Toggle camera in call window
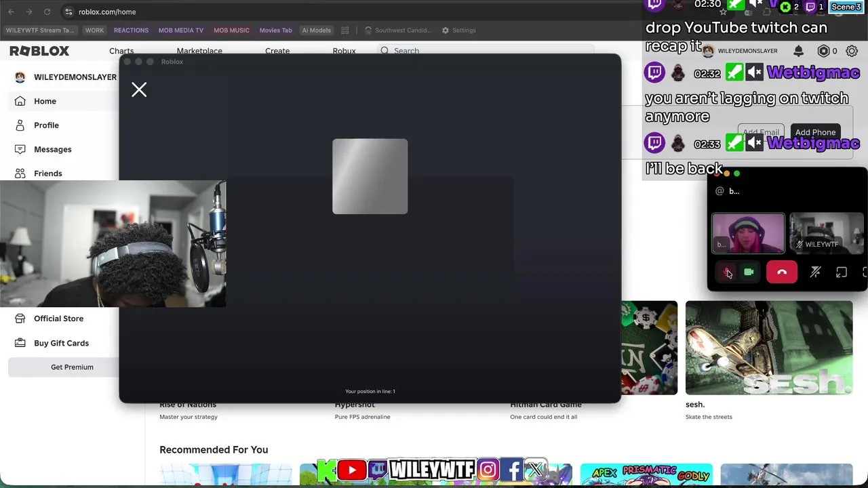 [x=749, y=272]
